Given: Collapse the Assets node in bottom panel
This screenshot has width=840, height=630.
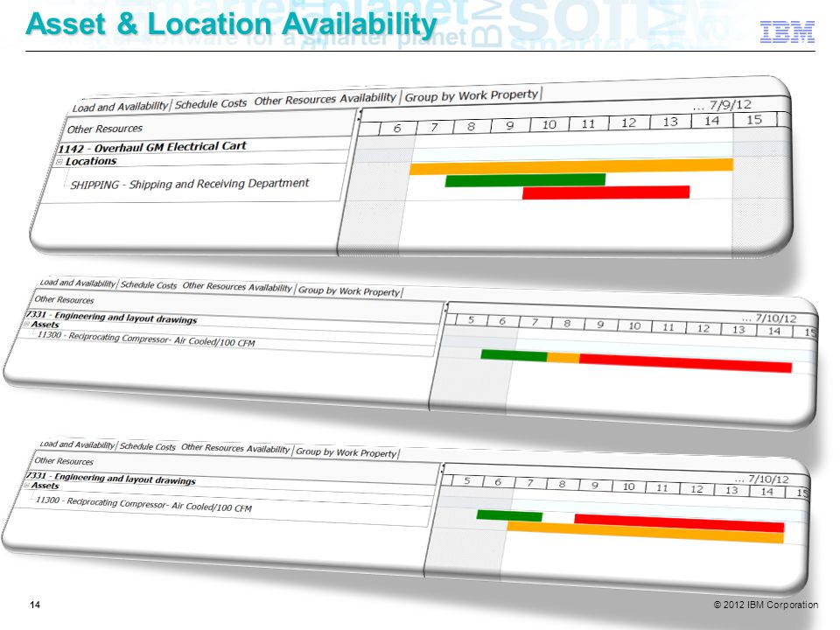Looking at the screenshot, I should 26,485.
